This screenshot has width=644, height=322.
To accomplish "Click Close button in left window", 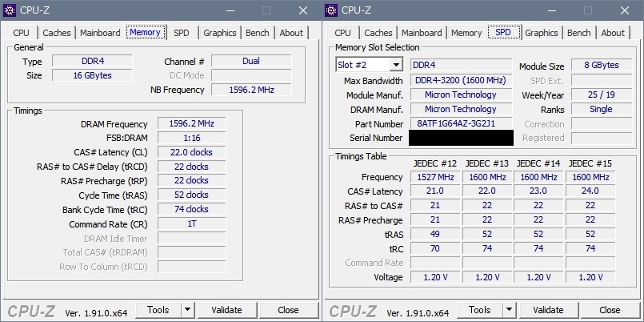I will click(x=288, y=310).
